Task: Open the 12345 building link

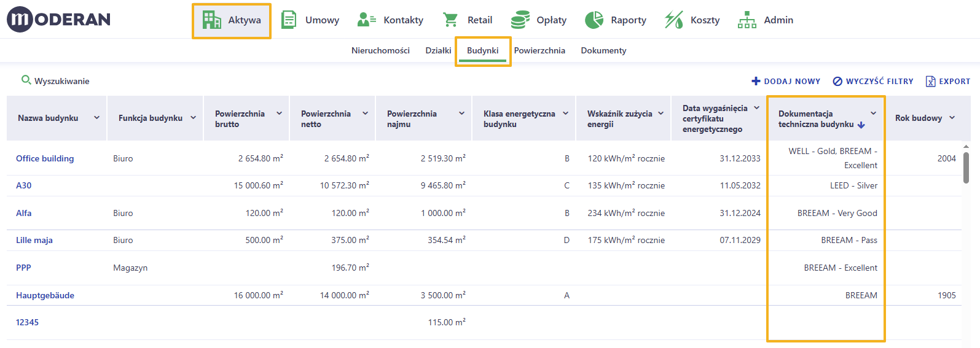Action: (27, 322)
